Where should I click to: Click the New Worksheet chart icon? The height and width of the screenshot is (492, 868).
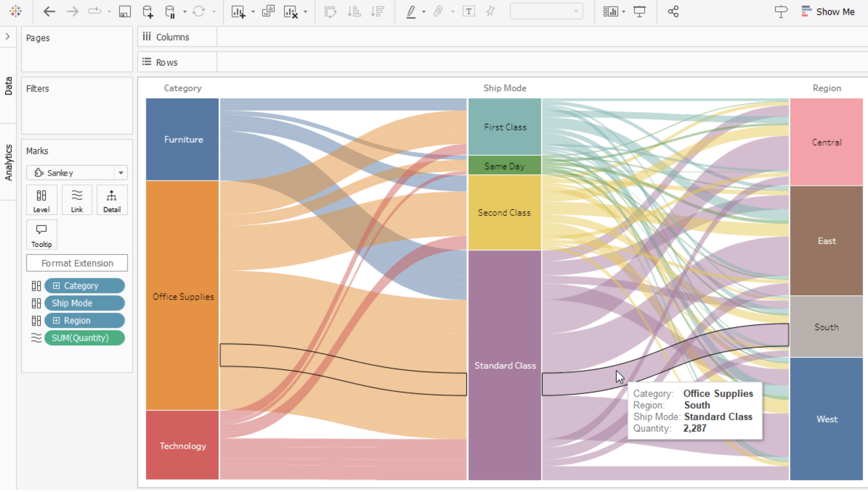tap(238, 12)
